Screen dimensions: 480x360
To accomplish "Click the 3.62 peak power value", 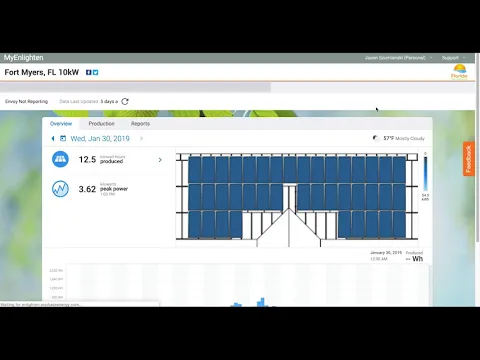I will 87,189.
